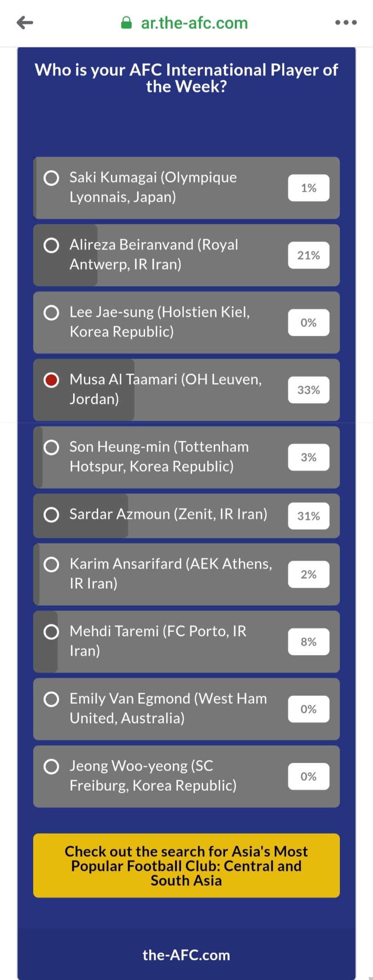
Task: Open Asia's Most Popular Football Club banner
Action: 186,865
